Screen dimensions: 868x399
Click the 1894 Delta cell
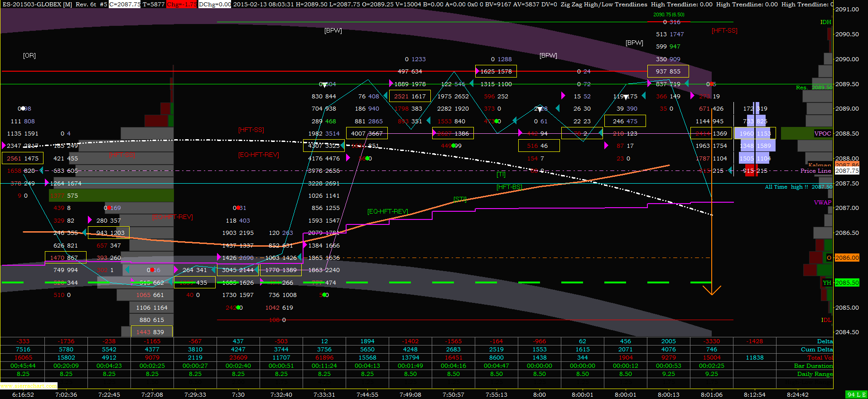[x=367, y=341]
